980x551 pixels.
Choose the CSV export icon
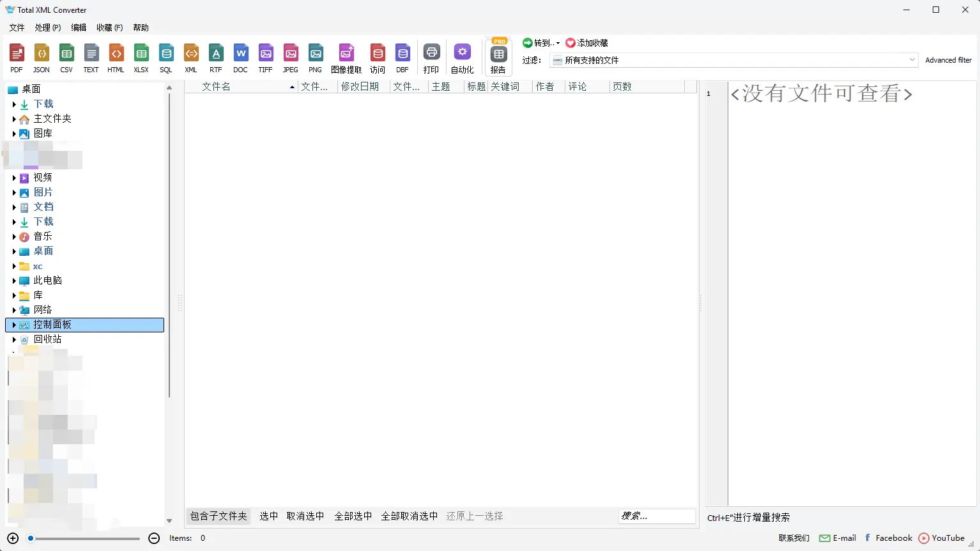66,58
